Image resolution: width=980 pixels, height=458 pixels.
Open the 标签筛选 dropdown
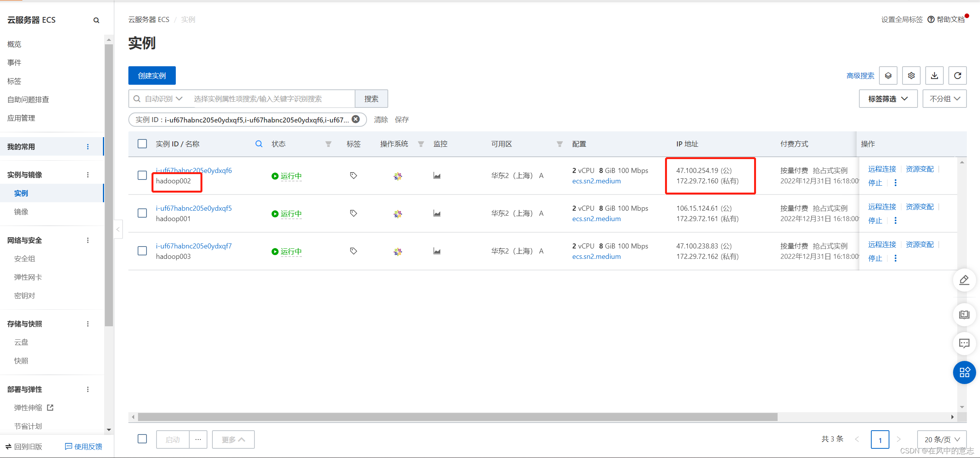point(888,99)
